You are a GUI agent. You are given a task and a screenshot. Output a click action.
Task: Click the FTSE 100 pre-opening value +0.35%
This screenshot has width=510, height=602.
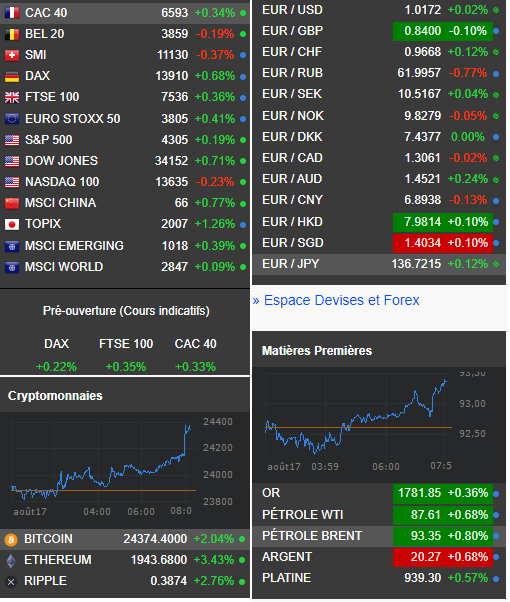[126, 367]
